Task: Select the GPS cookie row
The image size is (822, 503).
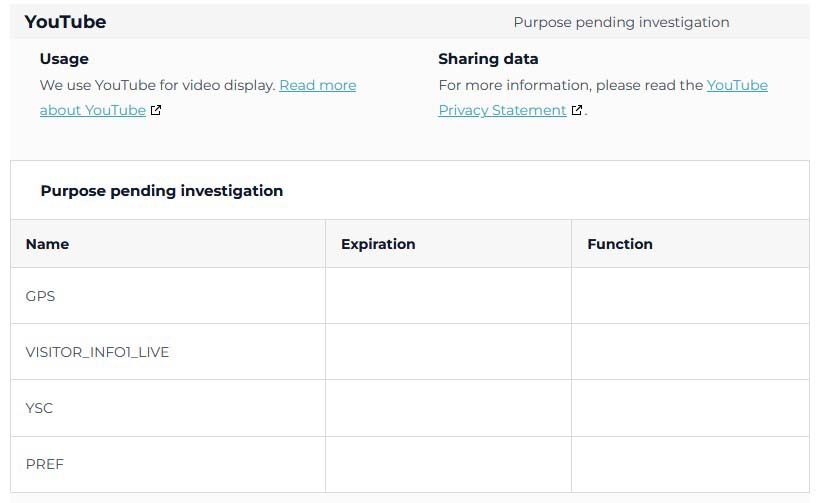Action: (40, 296)
